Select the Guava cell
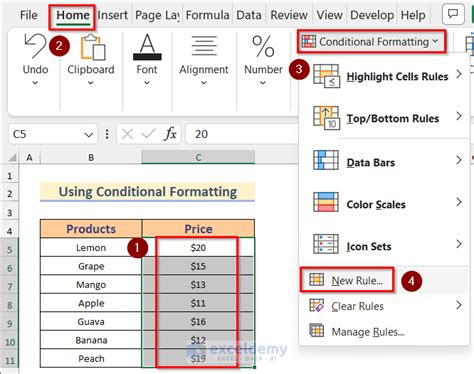 [x=91, y=322]
